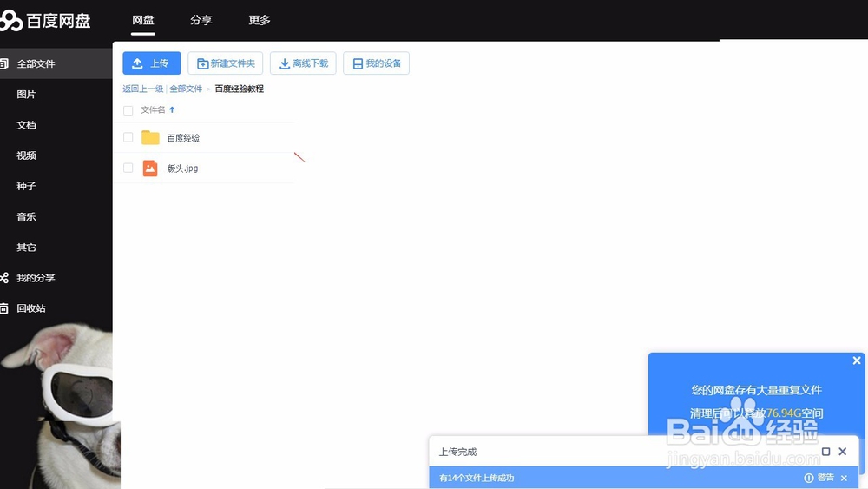Open the 百度经验 folder name
Viewport: 868px width, 489px height.
(183, 138)
